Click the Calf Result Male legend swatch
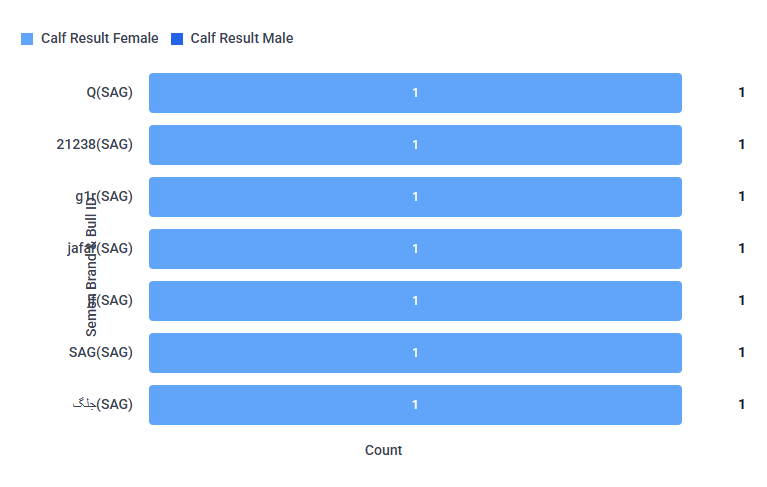 (x=177, y=39)
